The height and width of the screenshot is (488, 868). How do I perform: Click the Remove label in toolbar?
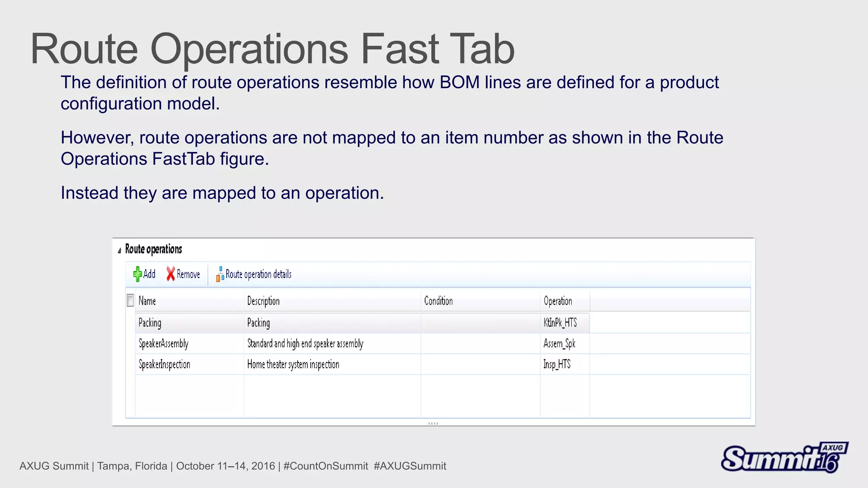(188, 274)
